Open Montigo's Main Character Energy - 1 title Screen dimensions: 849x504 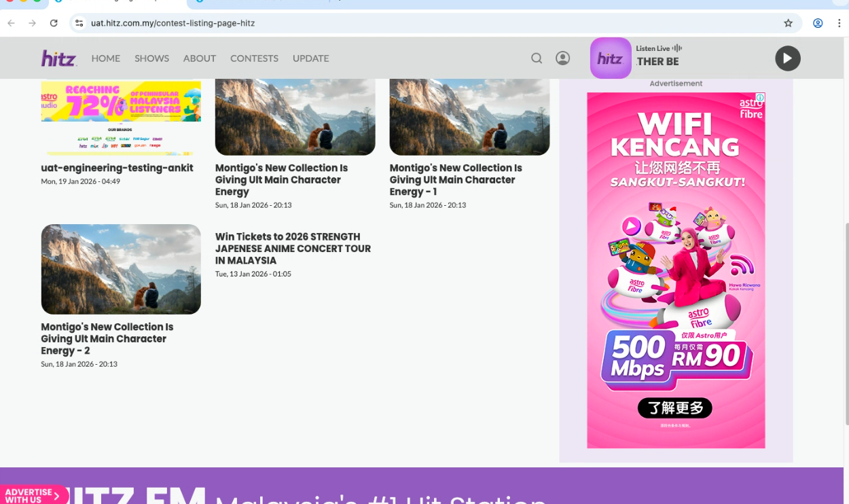coord(456,180)
